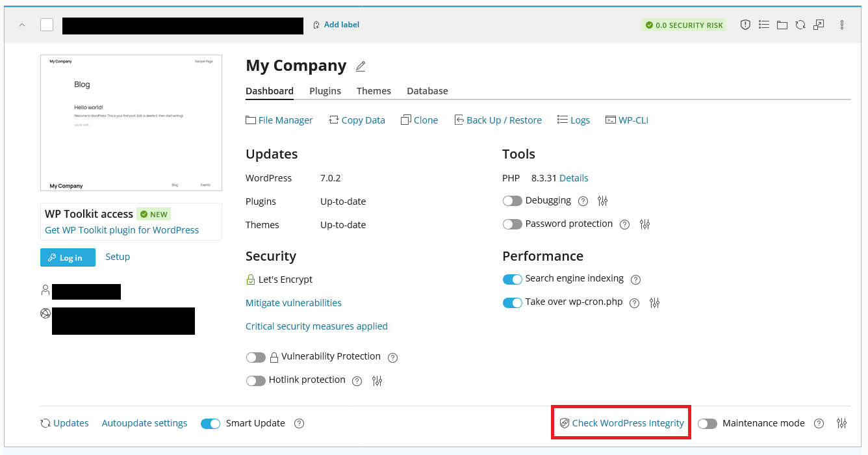Open Debugging settings sliders icon
Viewport: 868px width, 455px height.
[603, 201]
